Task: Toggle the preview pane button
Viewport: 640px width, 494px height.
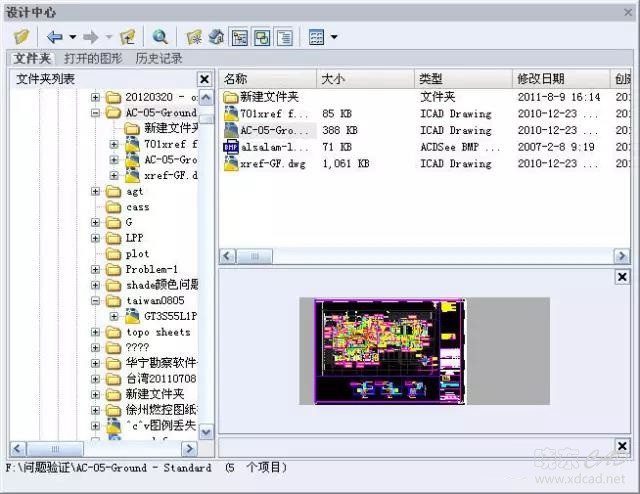Action: [x=262, y=37]
